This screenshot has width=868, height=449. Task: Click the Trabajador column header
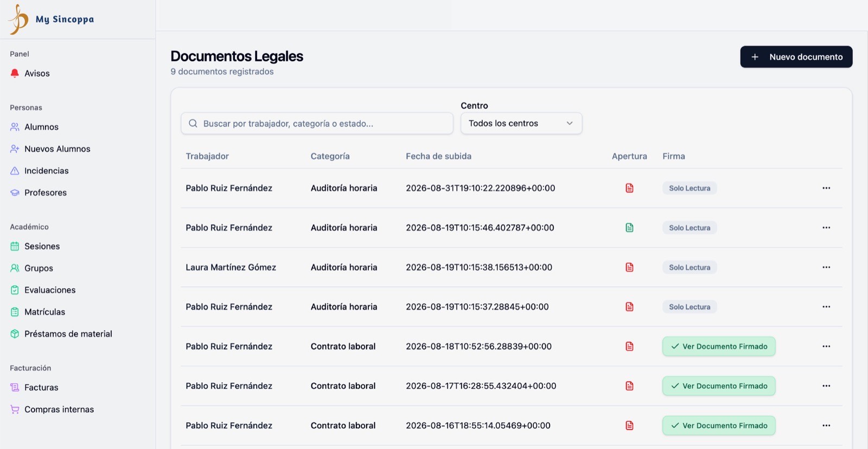pyautogui.click(x=207, y=156)
